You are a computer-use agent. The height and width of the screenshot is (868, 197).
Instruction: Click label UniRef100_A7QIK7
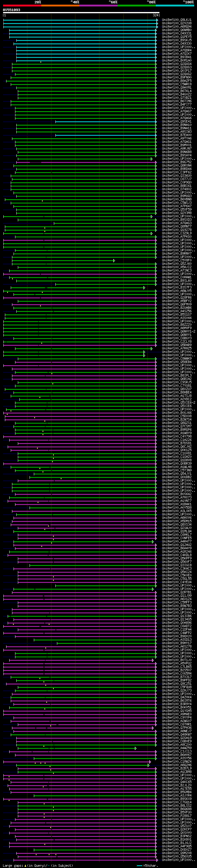point(177,54)
